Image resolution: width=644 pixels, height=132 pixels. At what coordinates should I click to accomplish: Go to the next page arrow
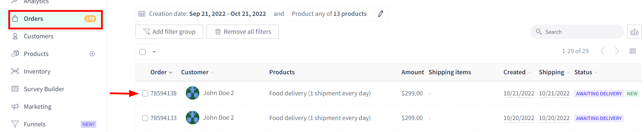(617, 51)
